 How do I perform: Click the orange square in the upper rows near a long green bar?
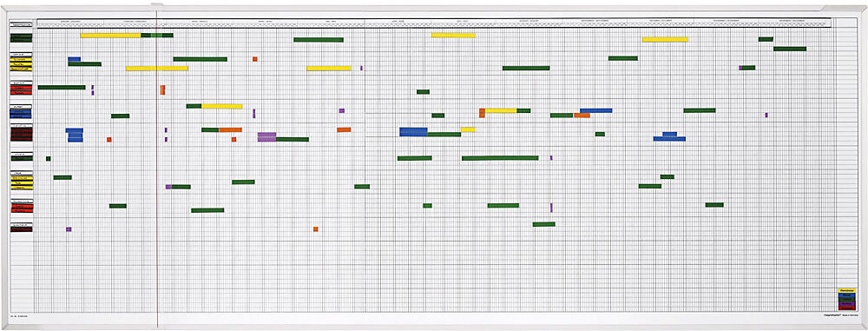click(254, 59)
